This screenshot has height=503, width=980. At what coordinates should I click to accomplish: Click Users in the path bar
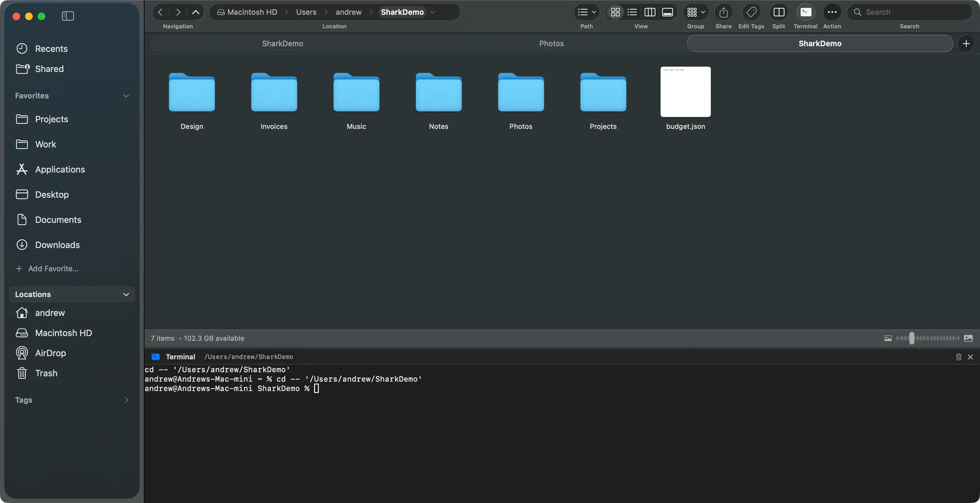(306, 12)
